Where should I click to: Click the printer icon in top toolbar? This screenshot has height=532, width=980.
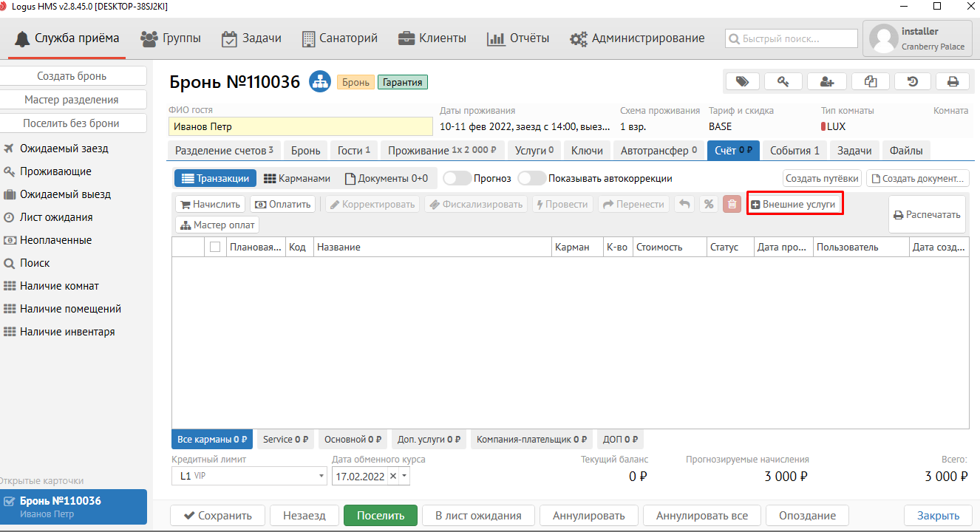[953, 82]
